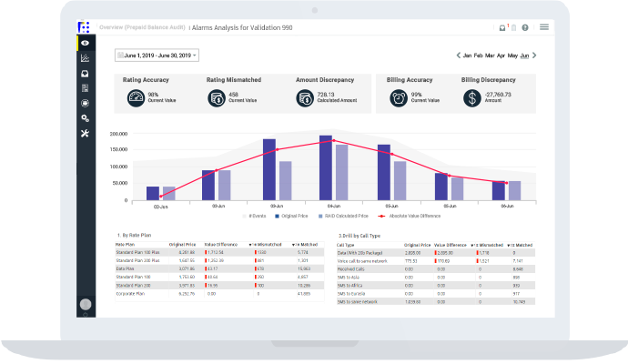Viewport: 628px width, 364px height.
Task: Click the line chart peak point at 04-Jun
Action: pyautogui.click(x=334, y=140)
